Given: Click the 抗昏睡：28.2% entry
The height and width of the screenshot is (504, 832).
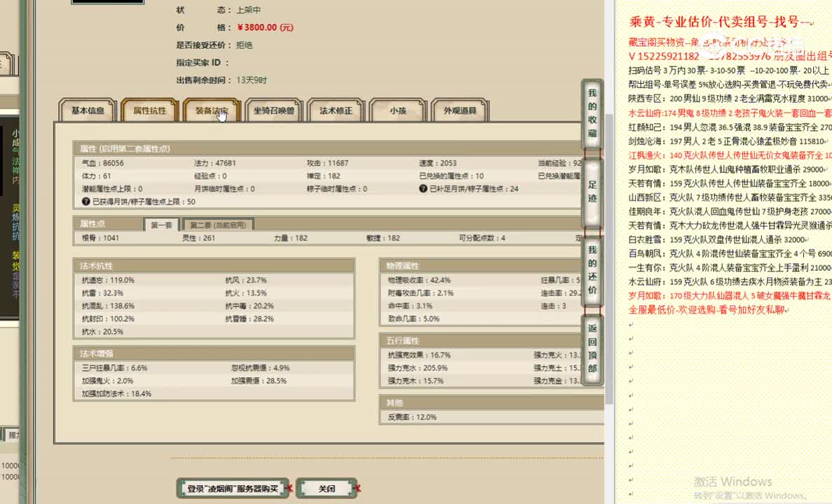Looking at the screenshot, I should coord(249,318).
